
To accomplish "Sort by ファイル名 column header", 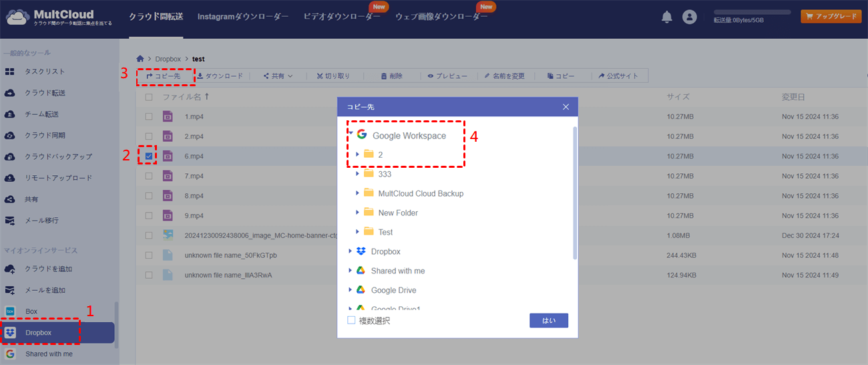I will 186,97.
